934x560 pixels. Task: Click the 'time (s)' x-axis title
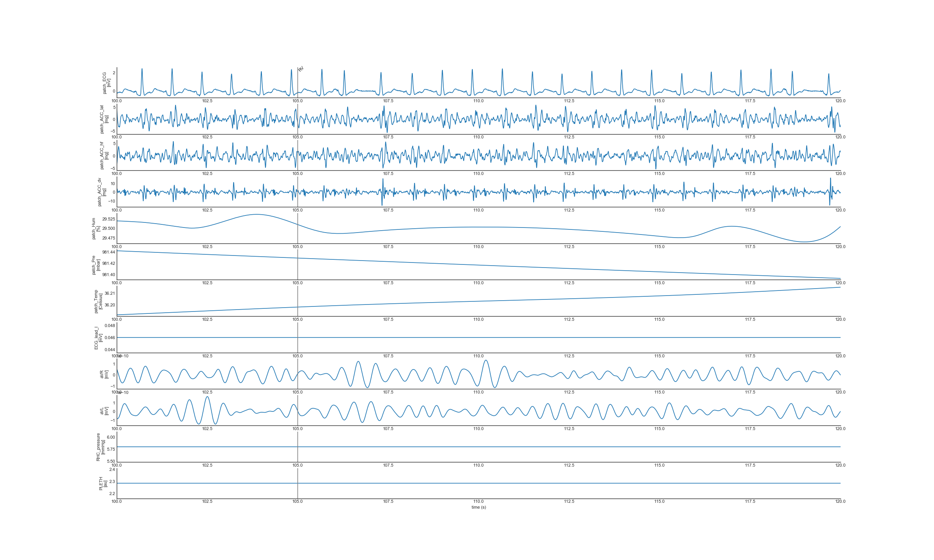(479, 507)
